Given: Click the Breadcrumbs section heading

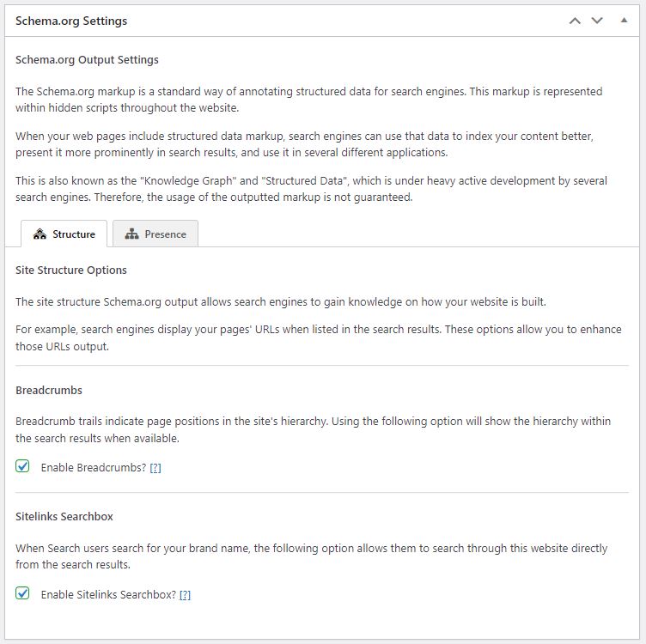Looking at the screenshot, I should 49,390.
